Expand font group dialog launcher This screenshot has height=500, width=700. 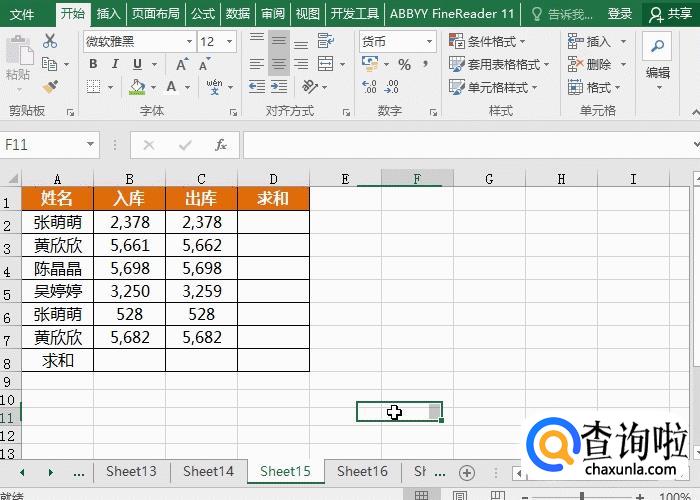coord(233,112)
